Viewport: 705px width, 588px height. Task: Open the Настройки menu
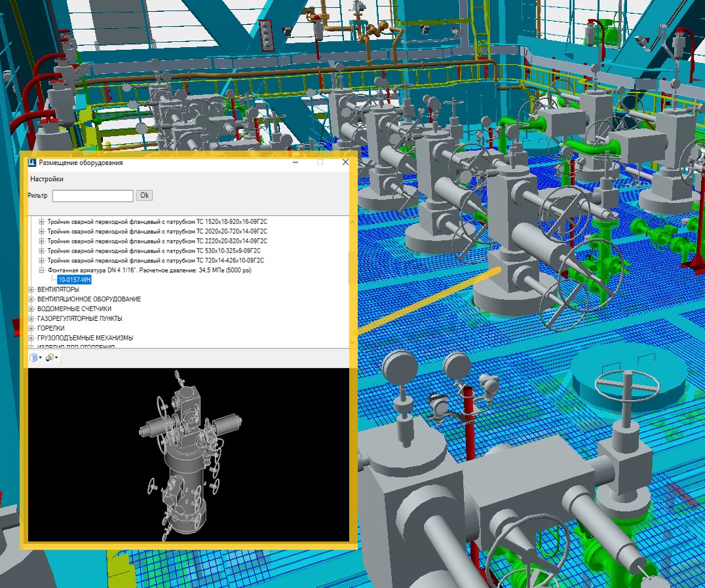(47, 179)
